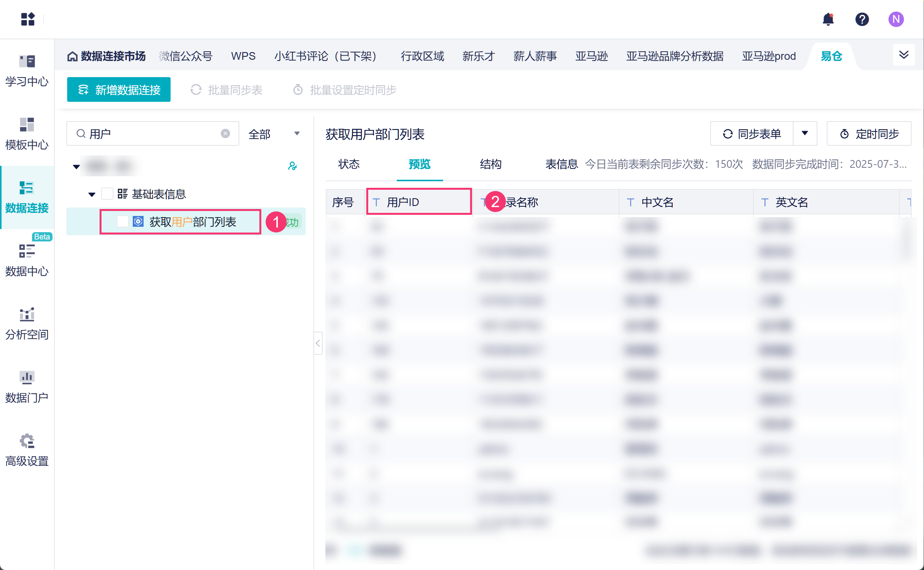Open 高级设置 gear in the sidebar
The image size is (924, 570).
point(27,450)
